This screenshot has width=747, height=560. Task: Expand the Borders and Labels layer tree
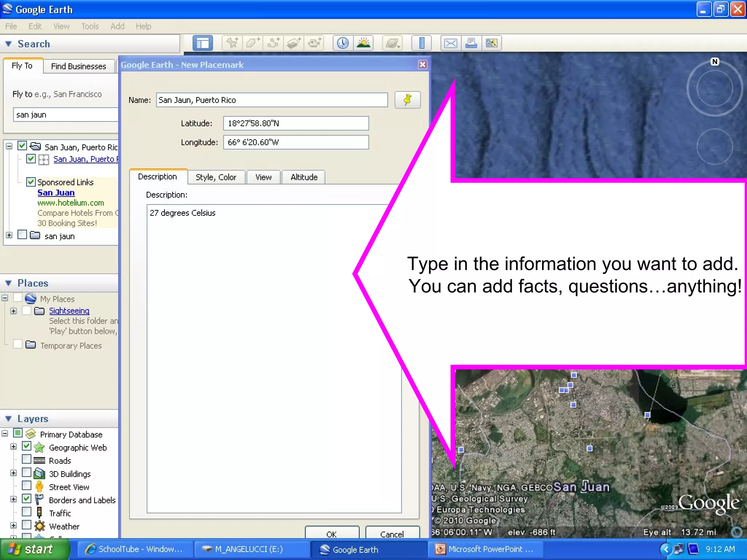pos(13,499)
